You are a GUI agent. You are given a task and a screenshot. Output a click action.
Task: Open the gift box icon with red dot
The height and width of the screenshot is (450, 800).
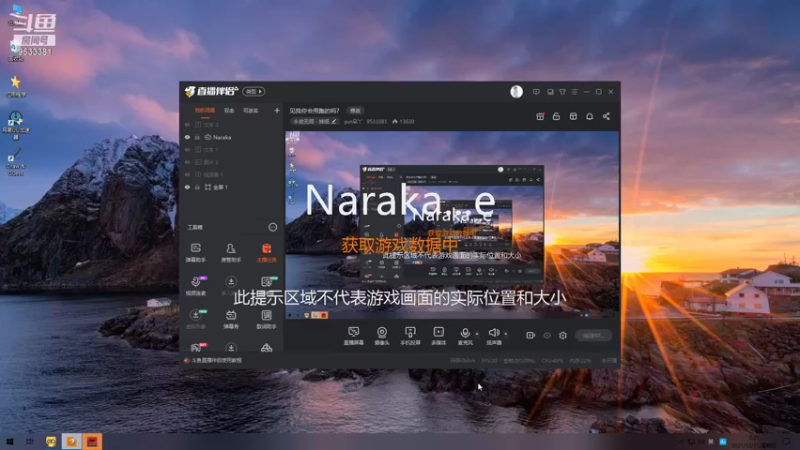[540, 116]
